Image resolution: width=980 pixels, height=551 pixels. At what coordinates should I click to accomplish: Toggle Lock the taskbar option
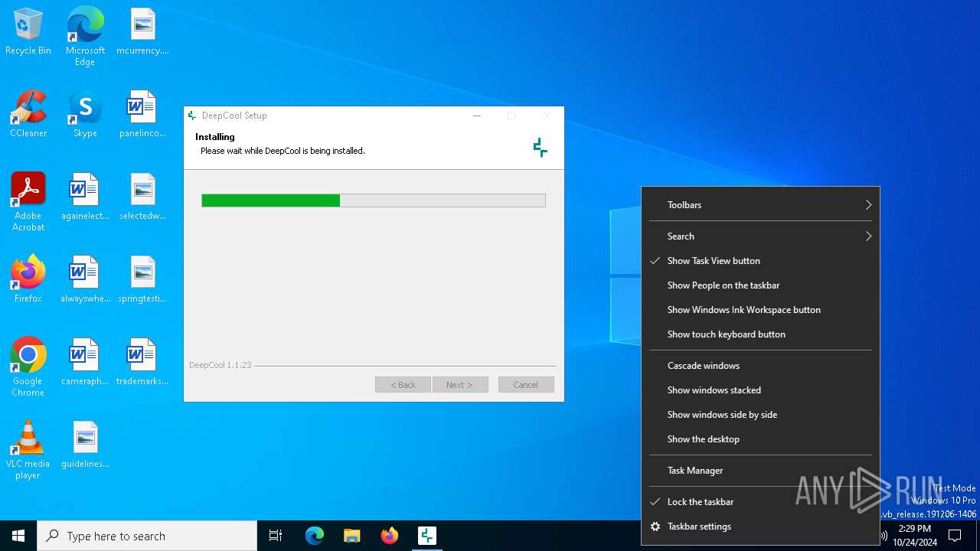(760, 502)
